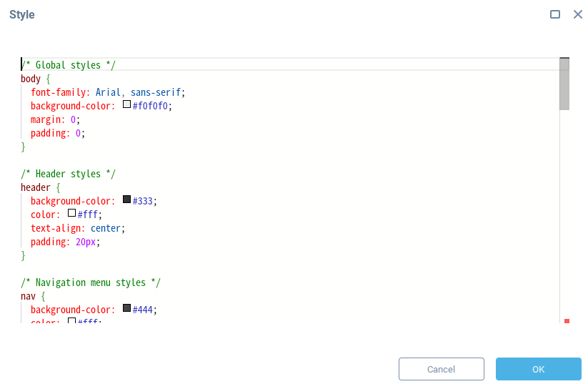
Task: Click the OK button
Action: coord(539,369)
